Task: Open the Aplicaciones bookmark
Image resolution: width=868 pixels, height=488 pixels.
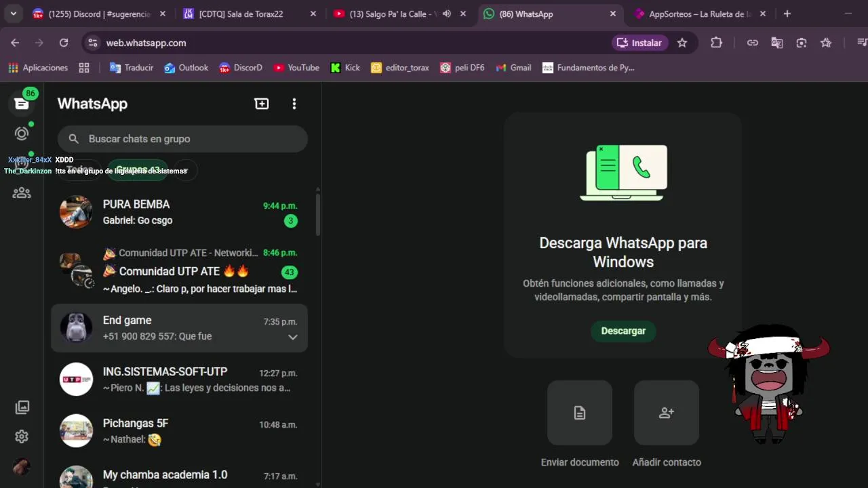Action: pos(38,68)
